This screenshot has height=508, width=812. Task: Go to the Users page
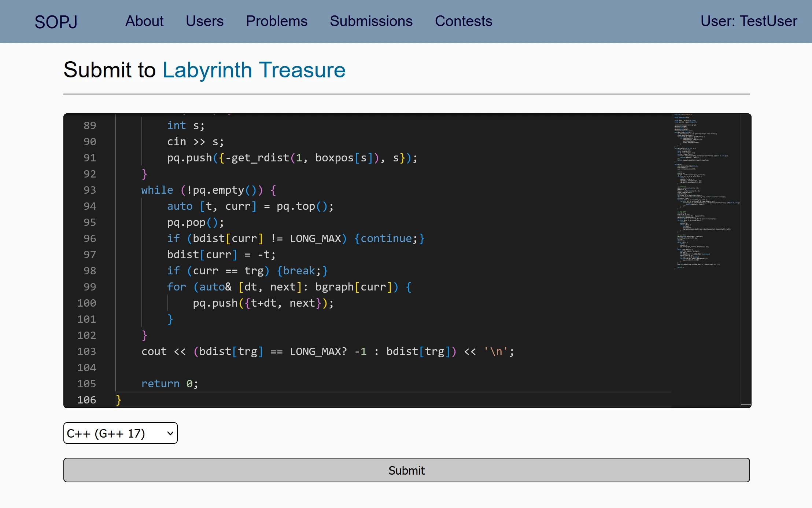204,21
